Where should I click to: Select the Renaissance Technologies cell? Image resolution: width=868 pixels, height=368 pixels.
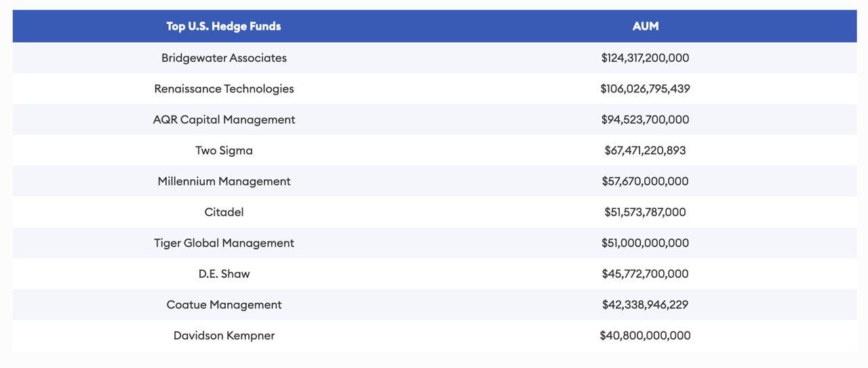(x=224, y=89)
